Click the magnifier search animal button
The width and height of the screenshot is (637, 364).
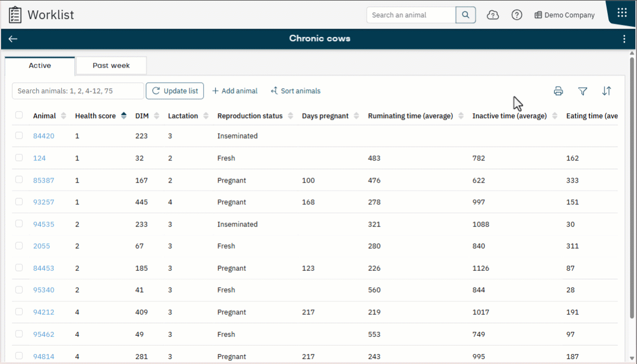(x=466, y=15)
